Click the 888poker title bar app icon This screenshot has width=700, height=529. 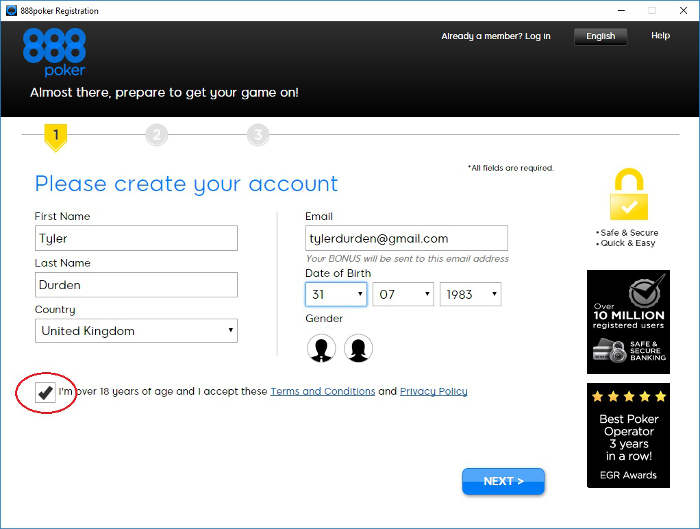tap(11, 10)
